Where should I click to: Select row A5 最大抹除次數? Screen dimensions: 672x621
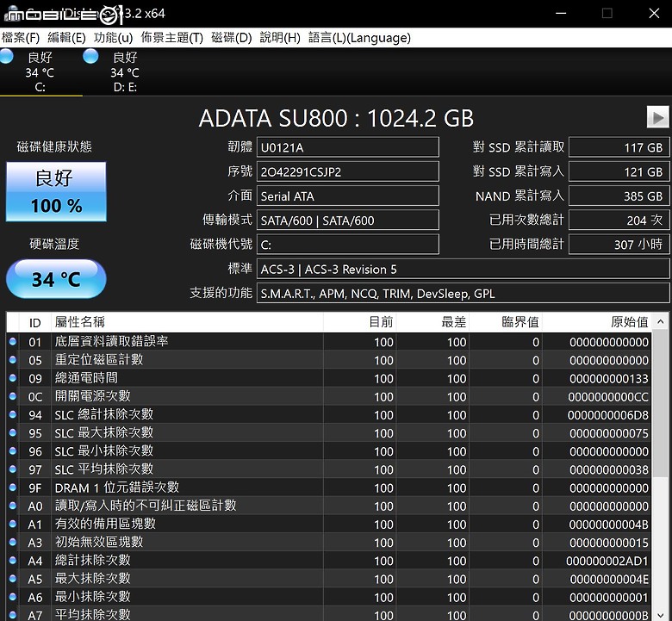[x=329, y=579]
